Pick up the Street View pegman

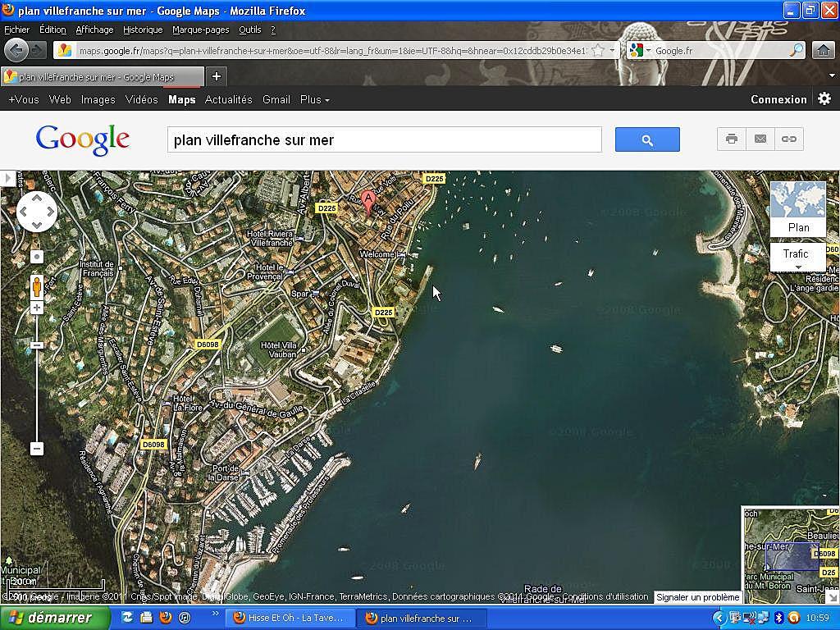36,287
